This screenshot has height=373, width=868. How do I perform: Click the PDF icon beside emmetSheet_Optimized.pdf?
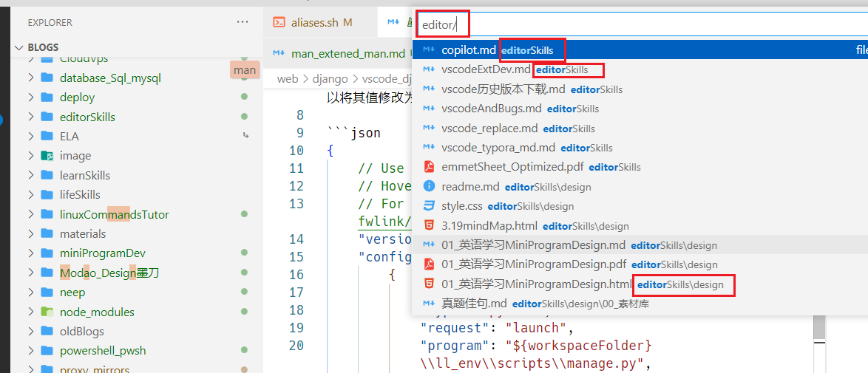click(x=429, y=167)
